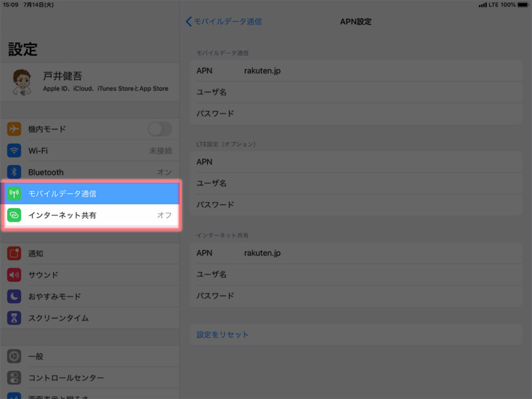Tap the battery icon in status bar

(523, 5)
